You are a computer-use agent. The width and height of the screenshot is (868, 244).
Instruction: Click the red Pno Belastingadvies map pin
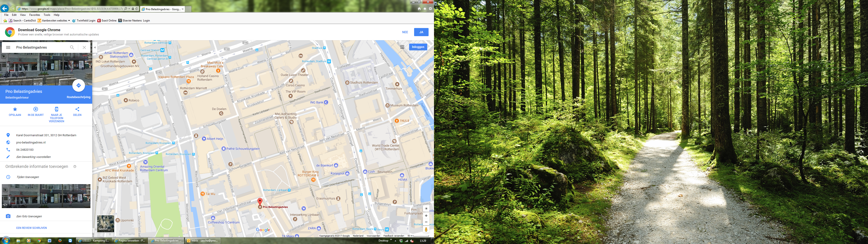260,202
